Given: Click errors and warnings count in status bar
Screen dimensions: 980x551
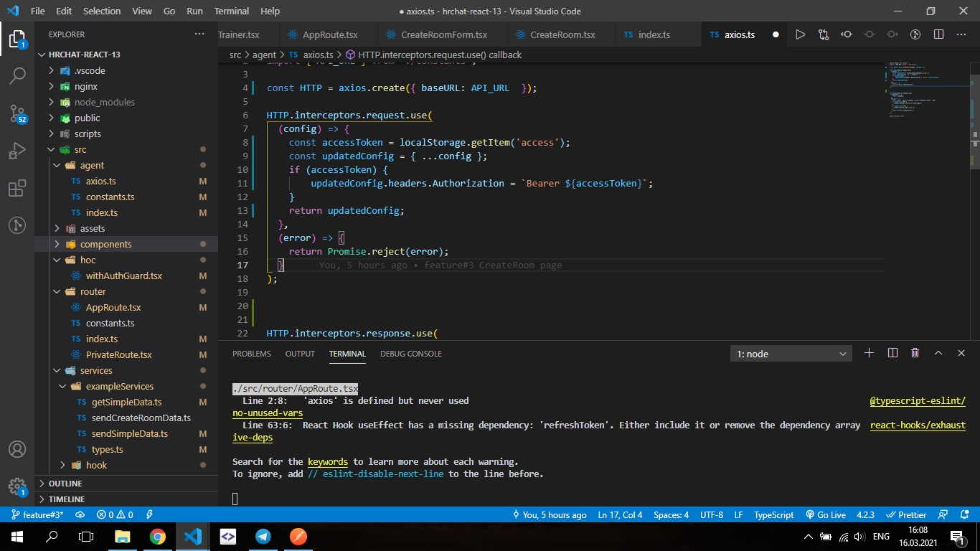Looking at the screenshot, I should pyautogui.click(x=116, y=515).
